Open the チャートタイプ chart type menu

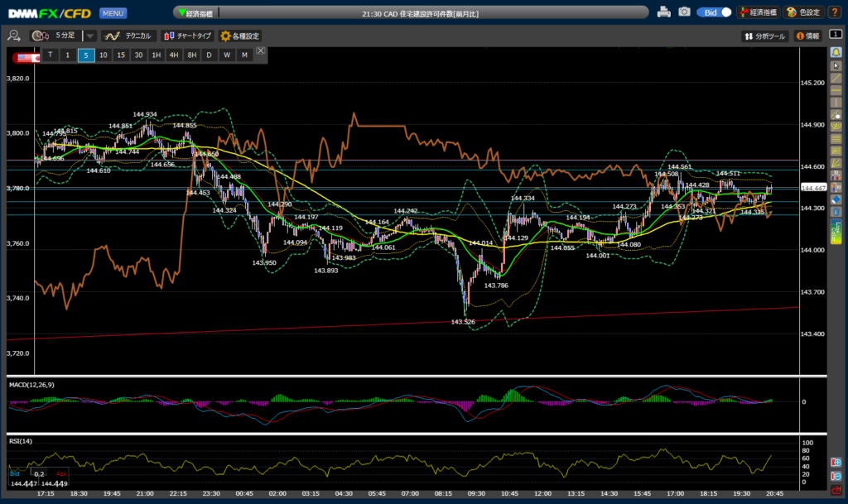tap(187, 36)
